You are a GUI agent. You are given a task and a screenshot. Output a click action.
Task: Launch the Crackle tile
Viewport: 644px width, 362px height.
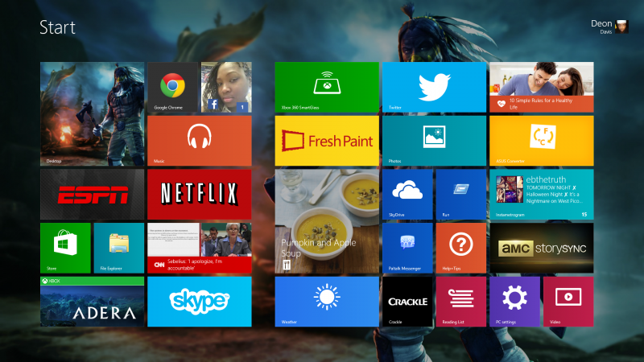pos(407,302)
